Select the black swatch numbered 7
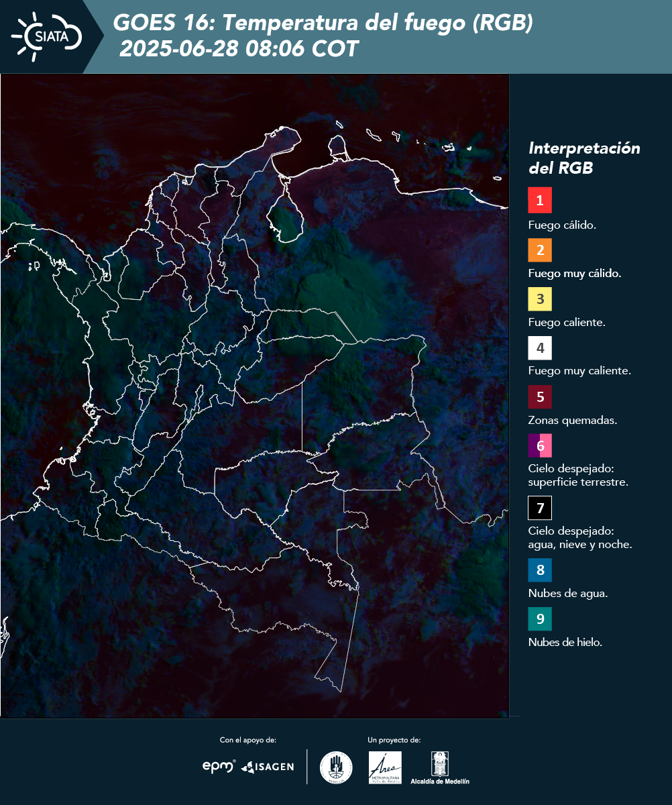 coord(540,508)
